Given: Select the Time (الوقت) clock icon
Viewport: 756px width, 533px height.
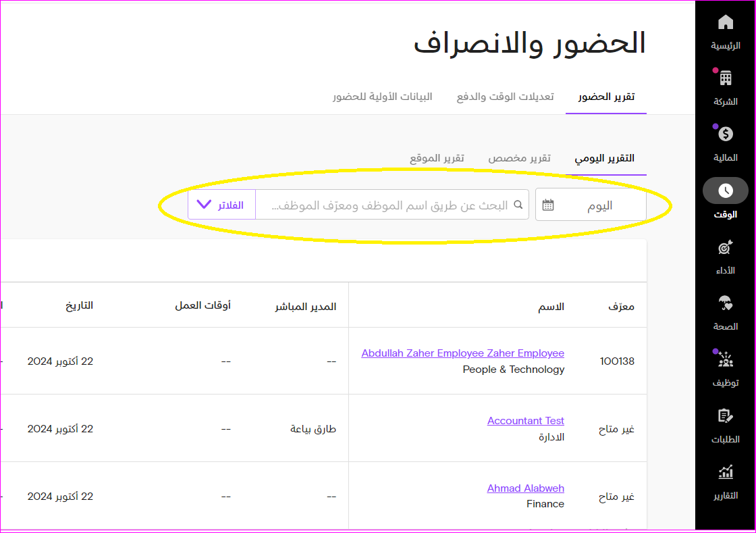Looking at the screenshot, I should (x=726, y=191).
